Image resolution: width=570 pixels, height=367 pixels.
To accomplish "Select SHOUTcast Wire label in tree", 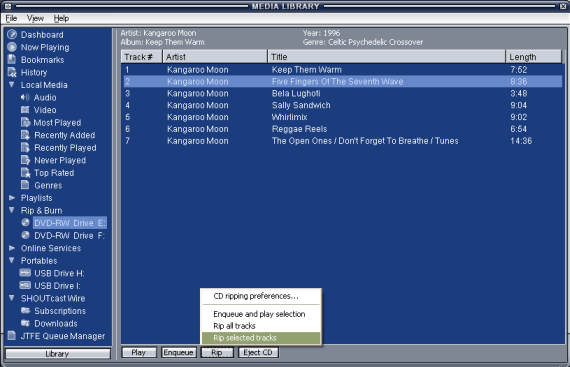I will point(53,298).
